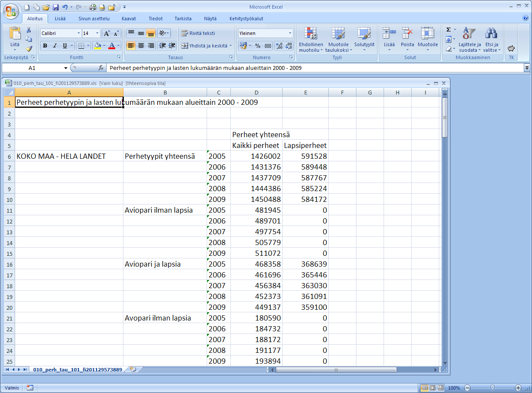Undo the last action

pos(65,7)
